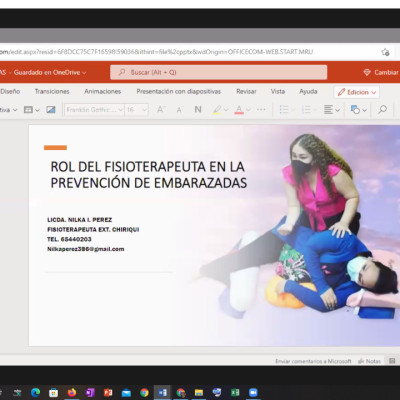Viewport: 400px width, 400px height.
Task: Toggle bold formatting with the N button
Action: pos(198,109)
